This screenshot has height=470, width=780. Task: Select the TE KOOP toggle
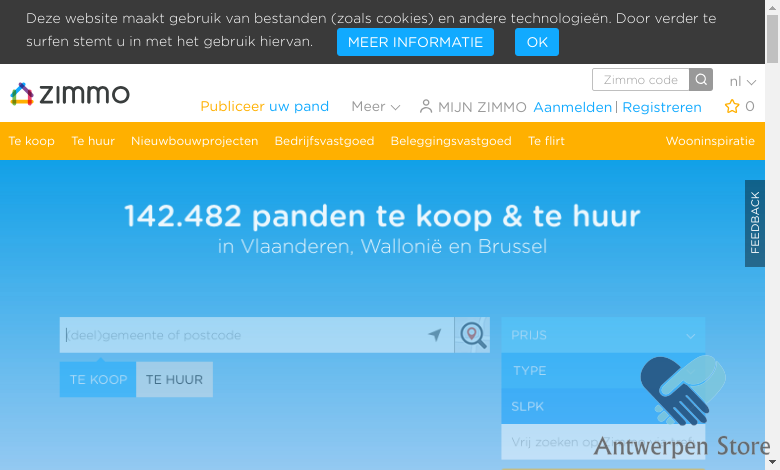(x=98, y=379)
